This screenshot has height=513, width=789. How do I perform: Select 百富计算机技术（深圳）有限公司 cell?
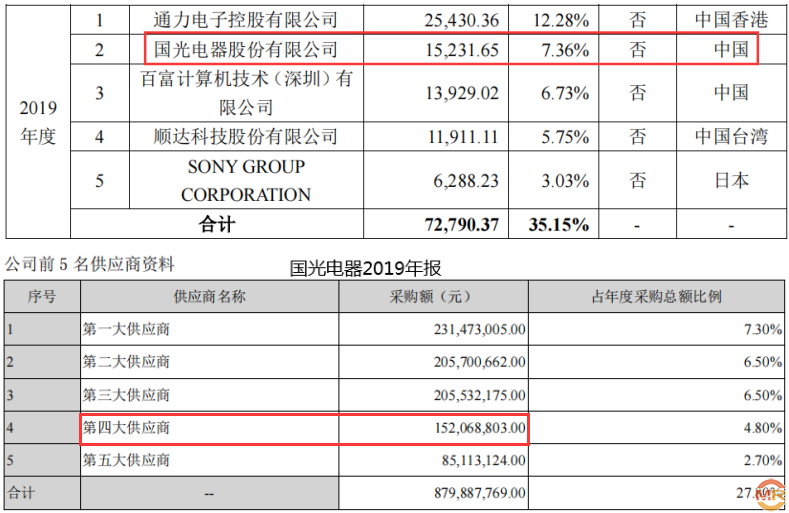(x=246, y=93)
